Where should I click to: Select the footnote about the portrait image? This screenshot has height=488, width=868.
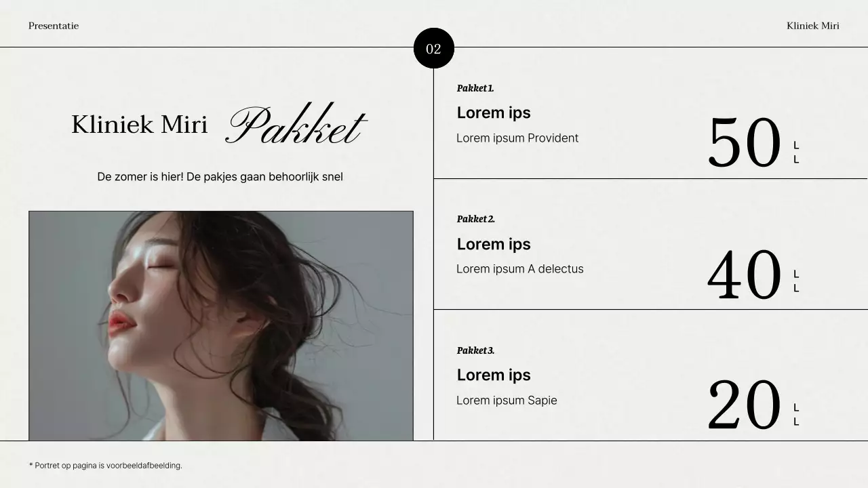[106, 466]
